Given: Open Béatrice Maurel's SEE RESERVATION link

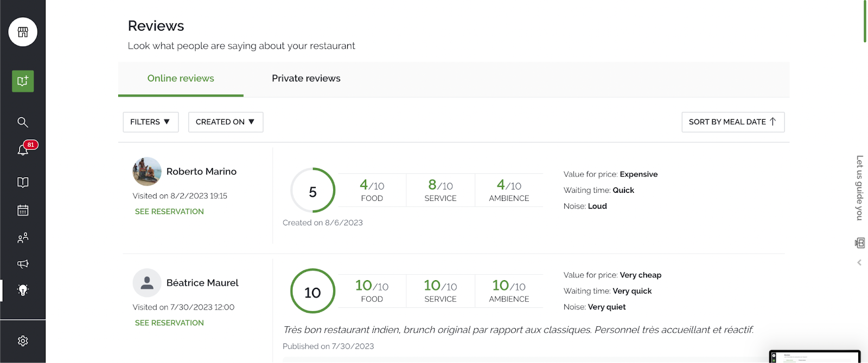Looking at the screenshot, I should (169, 323).
